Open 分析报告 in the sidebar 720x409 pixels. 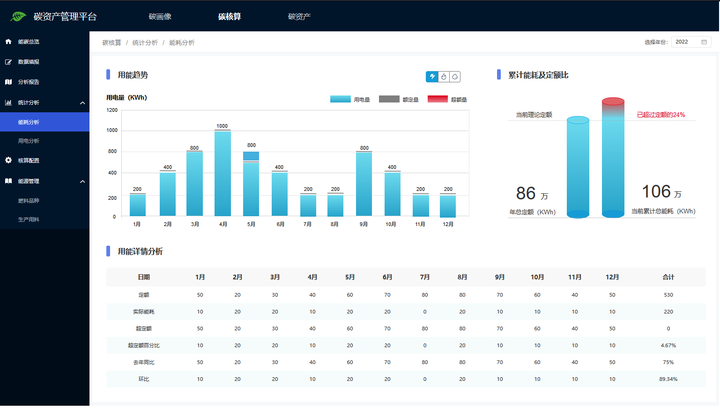pos(28,82)
